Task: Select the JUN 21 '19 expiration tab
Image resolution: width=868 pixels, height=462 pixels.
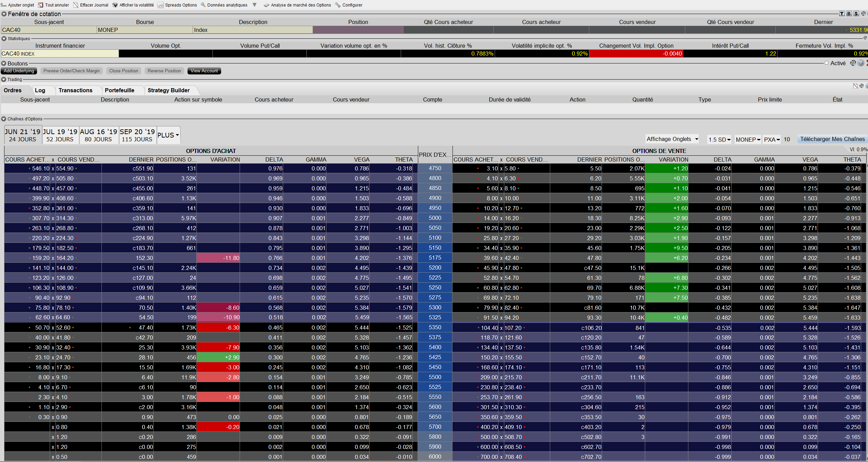Action: pyautogui.click(x=23, y=135)
